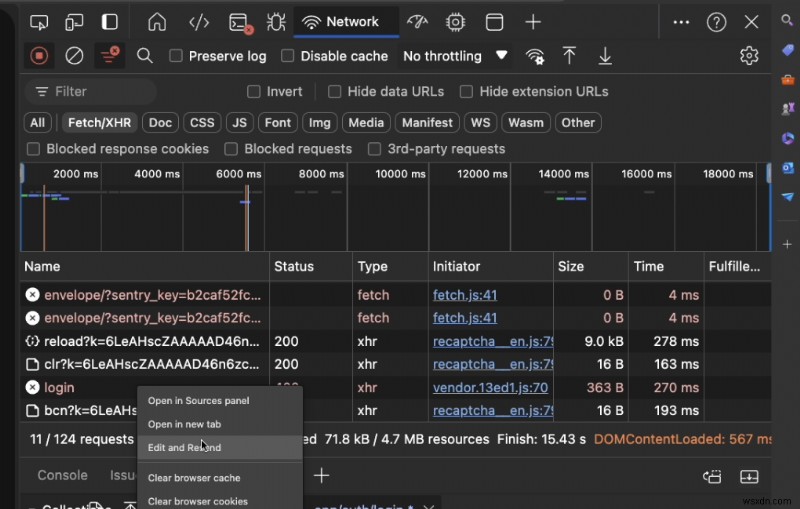The image size is (800, 509).
Task: Filter by CSS type
Action: point(202,123)
